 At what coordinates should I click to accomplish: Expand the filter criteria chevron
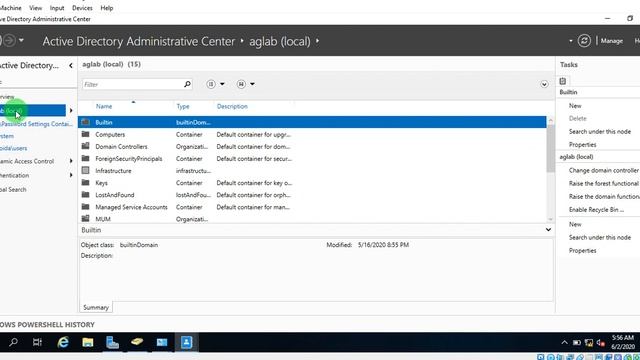point(544,84)
